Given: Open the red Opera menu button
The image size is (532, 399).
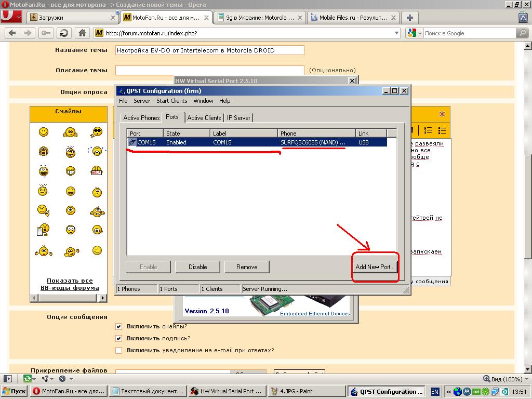Looking at the screenshot, I should click(x=11, y=17).
